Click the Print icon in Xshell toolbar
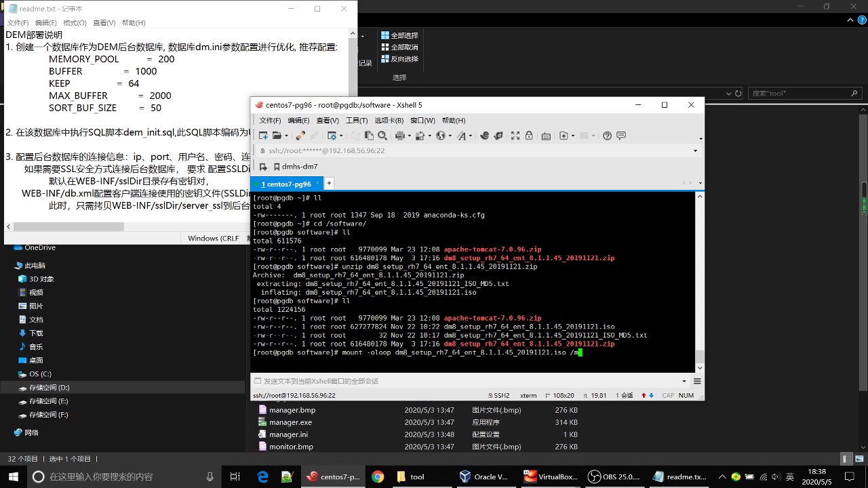This screenshot has width=868, height=488. pos(400,136)
